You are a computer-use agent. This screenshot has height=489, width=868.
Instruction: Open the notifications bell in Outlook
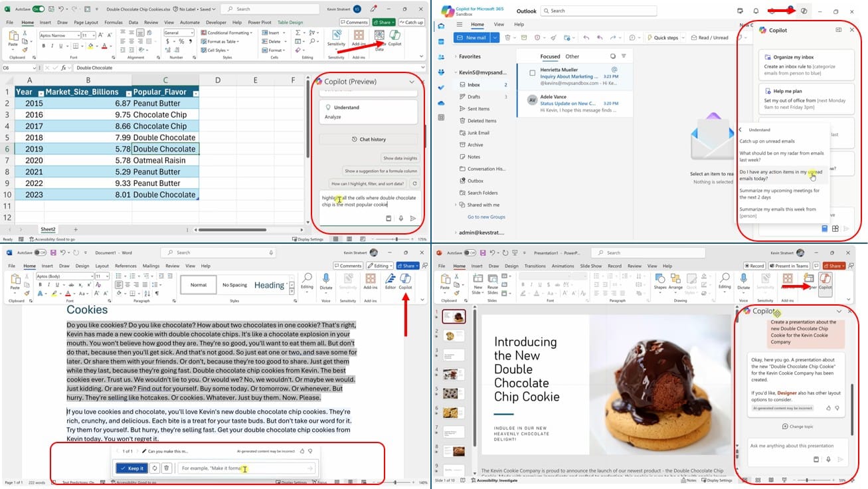click(x=756, y=11)
